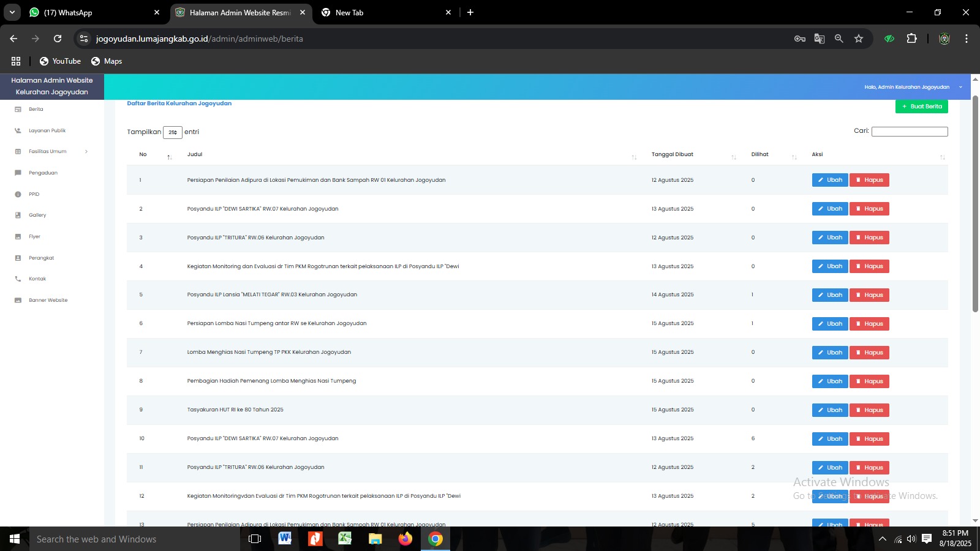Open the Gallery icon in sidebar

point(18,216)
